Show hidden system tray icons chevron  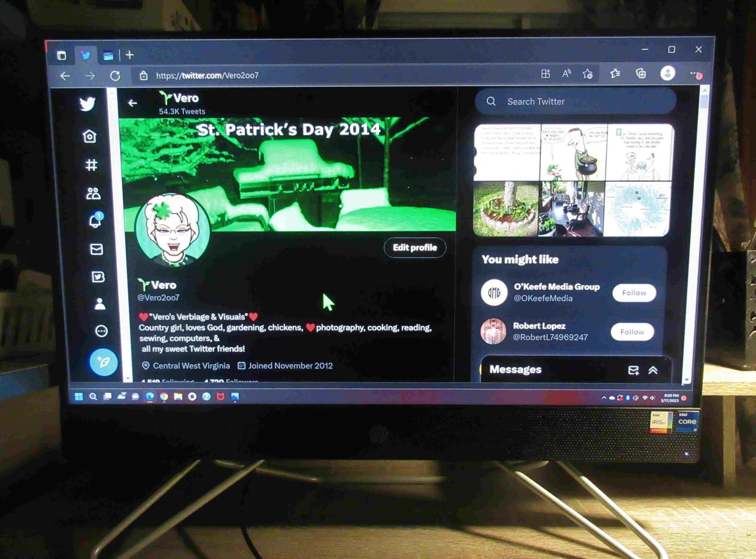604,398
